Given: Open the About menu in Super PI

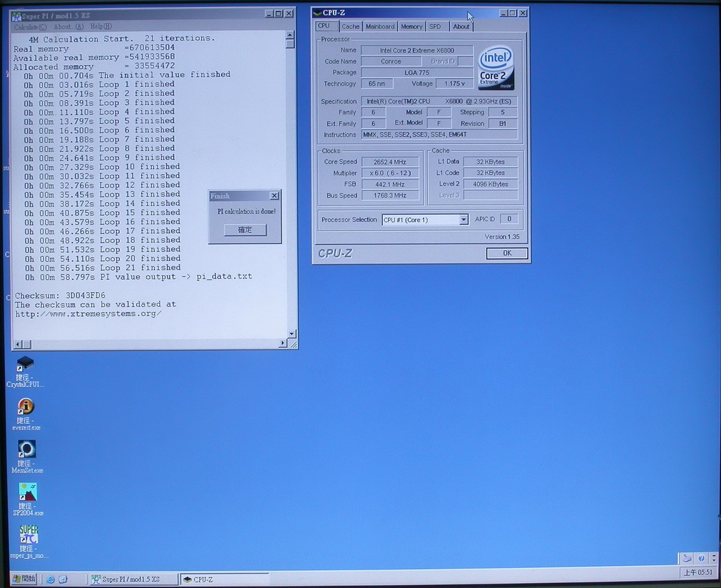Looking at the screenshot, I should tap(68, 27).
